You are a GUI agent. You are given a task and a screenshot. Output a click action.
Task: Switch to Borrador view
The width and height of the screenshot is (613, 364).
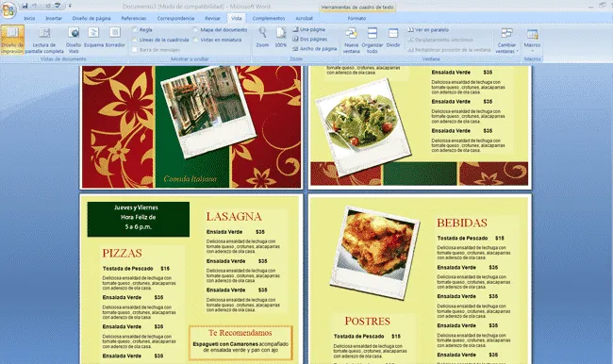[x=115, y=37]
